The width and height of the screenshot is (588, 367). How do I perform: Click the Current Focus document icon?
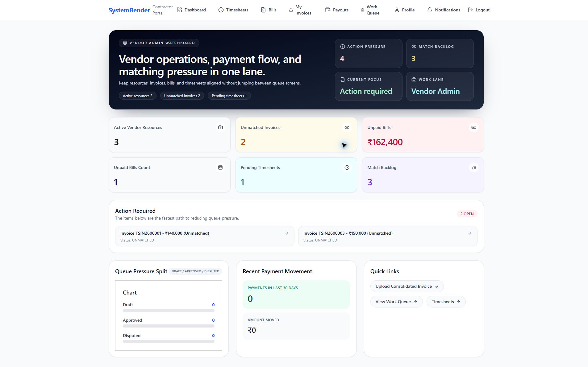(343, 80)
